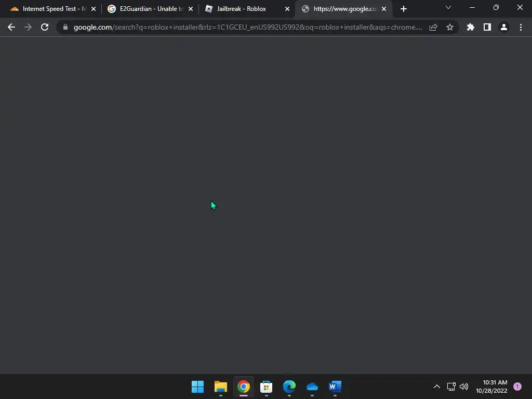
Task: Open volume control in system tray
Action: pyautogui.click(x=464, y=387)
